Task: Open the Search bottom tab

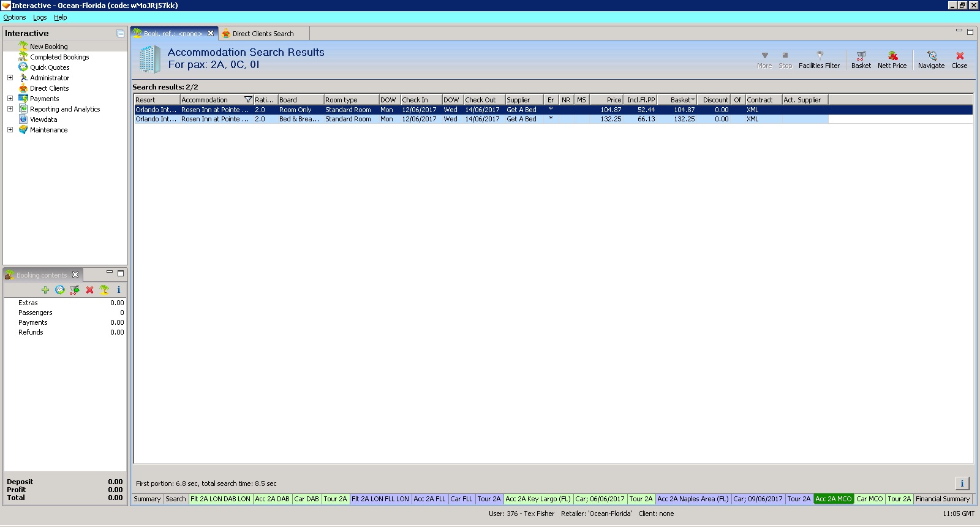Action: pyautogui.click(x=176, y=499)
